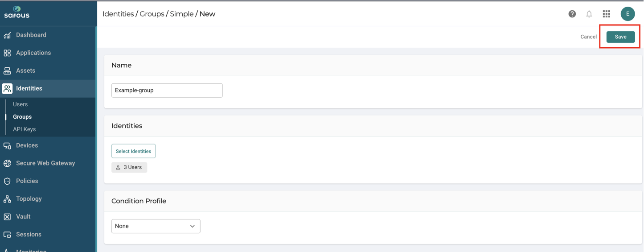Viewport: 644px width, 252px height.
Task: Open the apps grid launcher icon
Action: tap(607, 14)
